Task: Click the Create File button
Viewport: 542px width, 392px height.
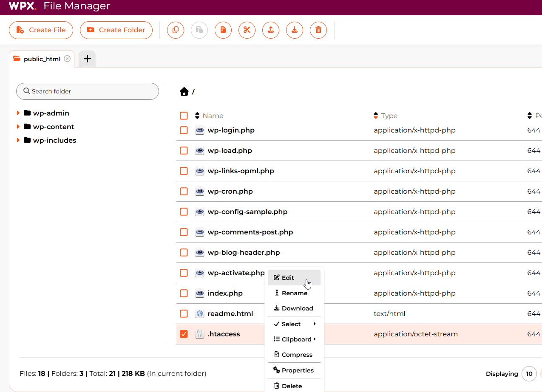Action: [x=41, y=30]
